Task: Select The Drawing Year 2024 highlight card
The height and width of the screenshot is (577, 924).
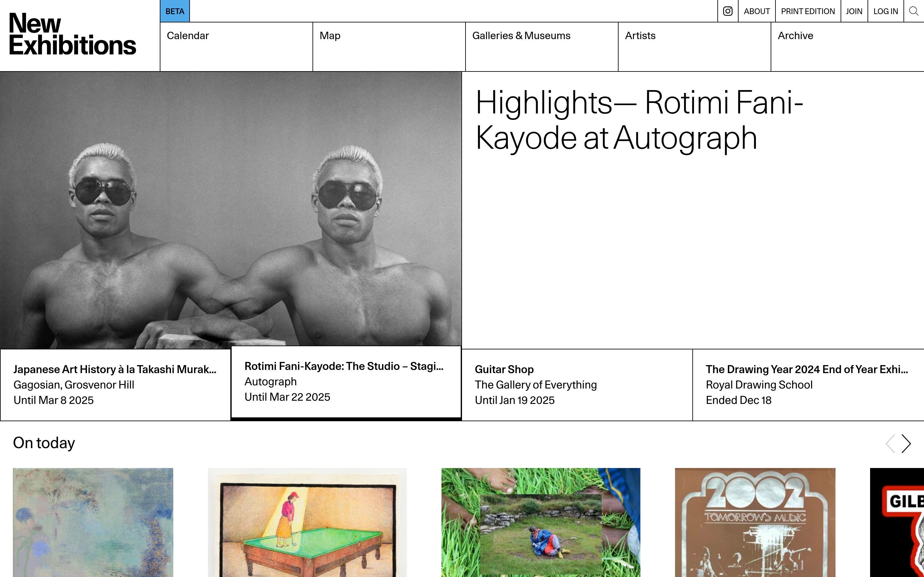Action: 808,385
